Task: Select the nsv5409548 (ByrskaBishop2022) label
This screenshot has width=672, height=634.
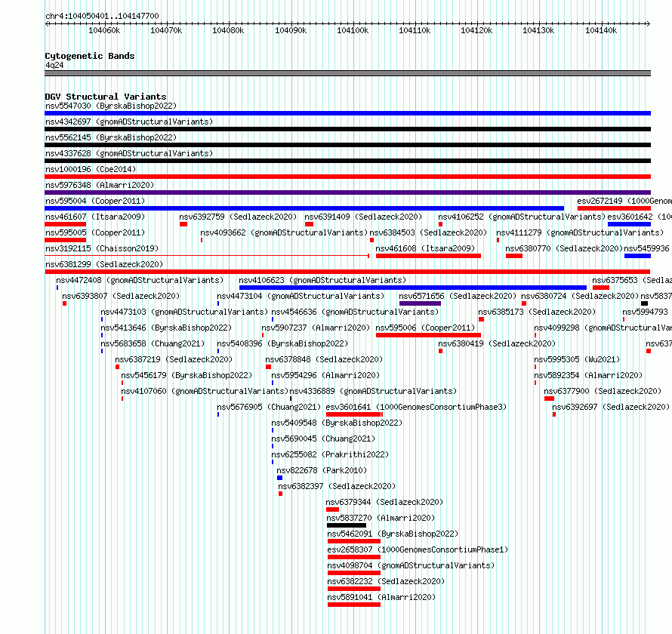Action: tap(337, 423)
